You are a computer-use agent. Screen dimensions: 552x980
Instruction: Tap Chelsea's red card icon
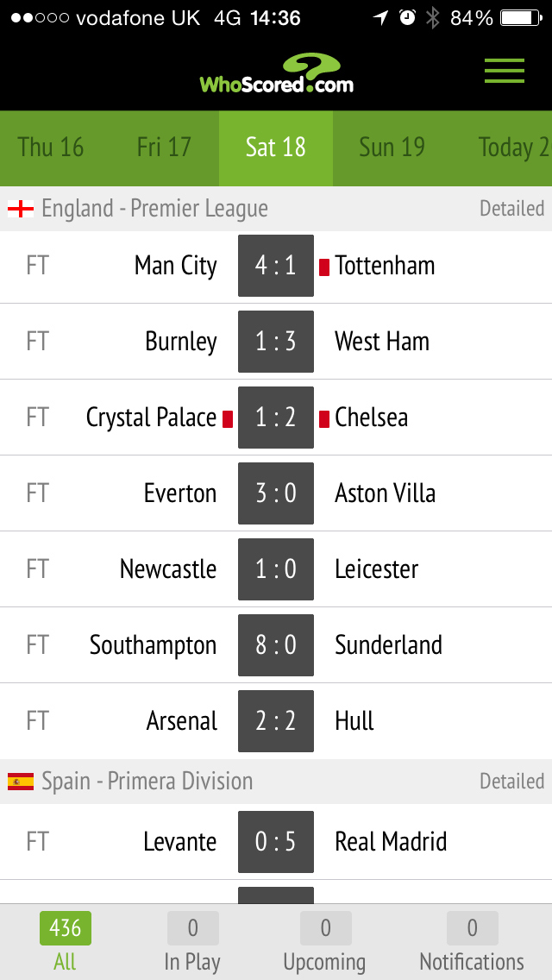324,418
